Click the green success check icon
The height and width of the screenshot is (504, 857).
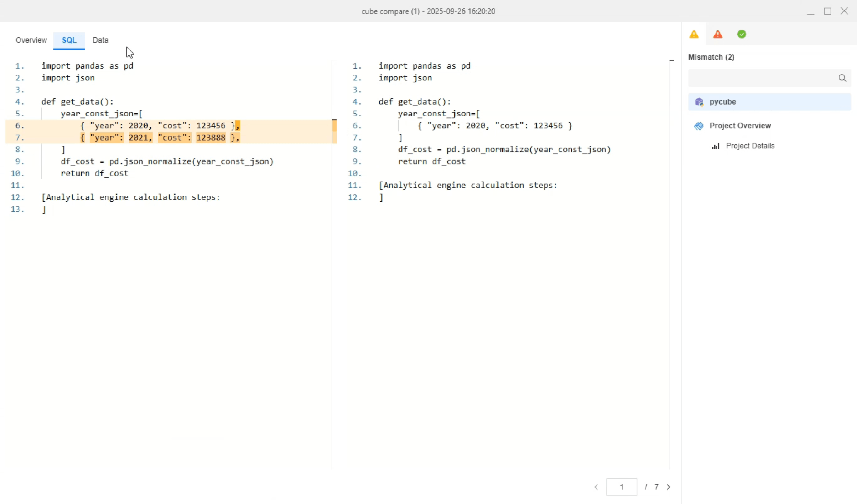[x=741, y=34]
